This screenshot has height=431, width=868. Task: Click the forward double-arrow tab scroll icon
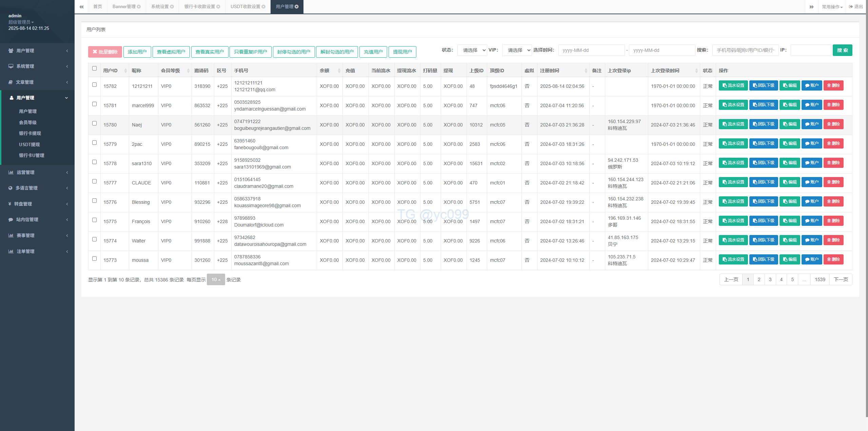coord(811,7)
